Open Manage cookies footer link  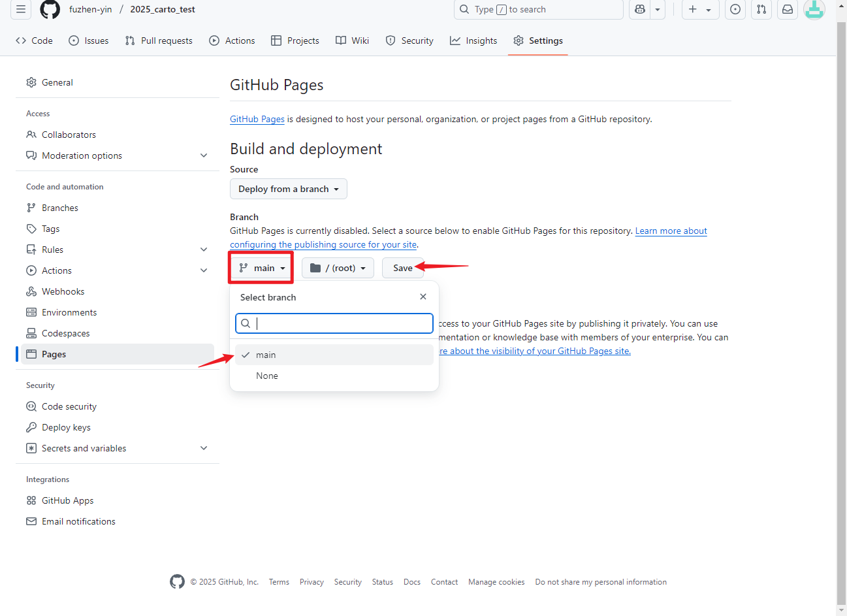(x=496, y=582)
